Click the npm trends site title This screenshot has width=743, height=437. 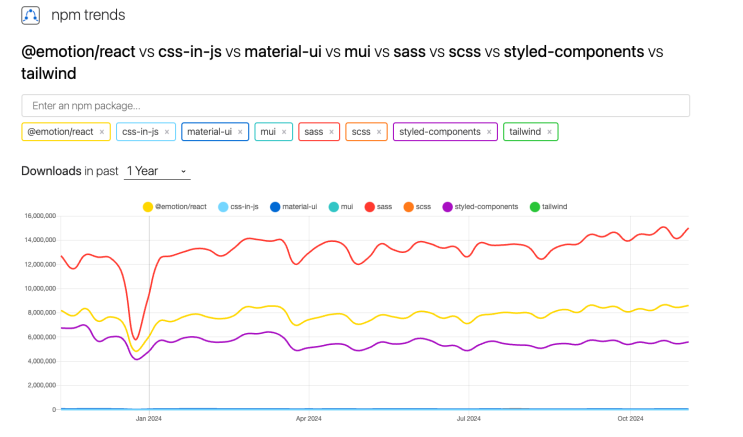[x=88, y=16]
